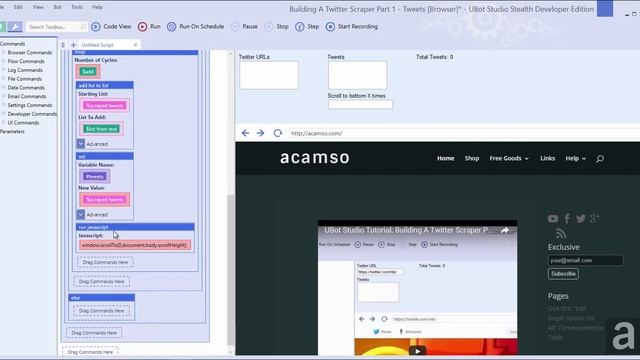The image size is (640, 360).
Task: Open acamso YouTube social icon
Action: click(553, 219)
